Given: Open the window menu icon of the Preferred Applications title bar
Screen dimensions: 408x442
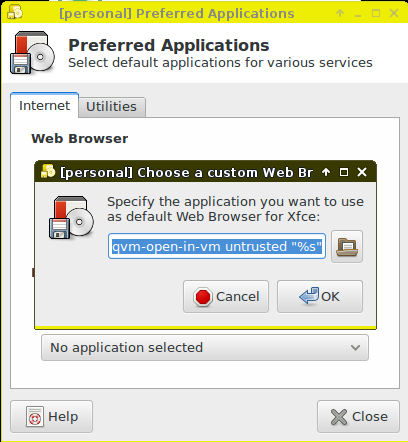Looking at the screenshot, I should (x=15, y=13).
